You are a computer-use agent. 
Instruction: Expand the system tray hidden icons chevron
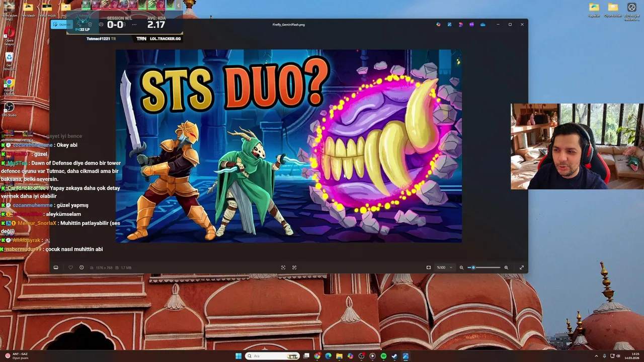pyautogui.click(x=596, y=356)
